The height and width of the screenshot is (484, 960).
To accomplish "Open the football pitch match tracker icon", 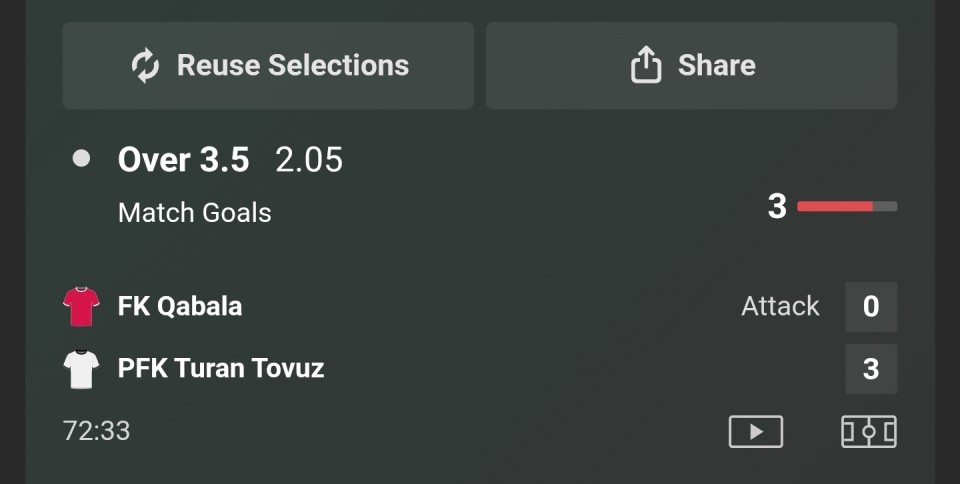I will click(868, 432).
